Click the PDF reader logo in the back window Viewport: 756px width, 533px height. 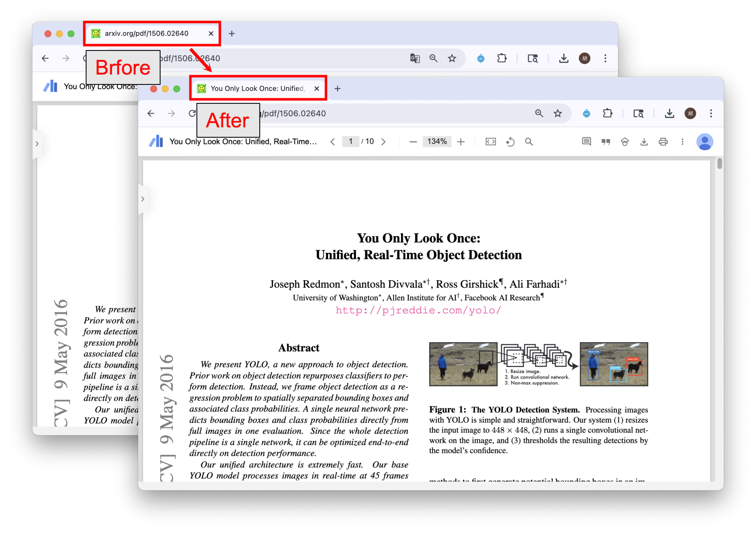pos(50,86)
